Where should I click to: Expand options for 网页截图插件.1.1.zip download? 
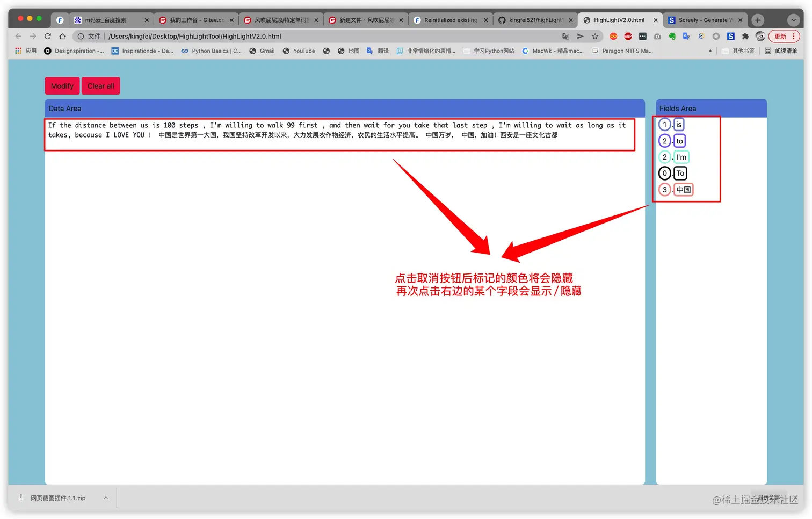pos(106,498)
